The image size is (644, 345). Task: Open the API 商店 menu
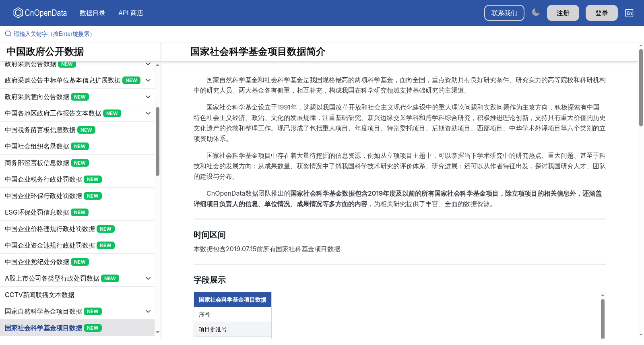pyautogui.click(x=131, y=13)
